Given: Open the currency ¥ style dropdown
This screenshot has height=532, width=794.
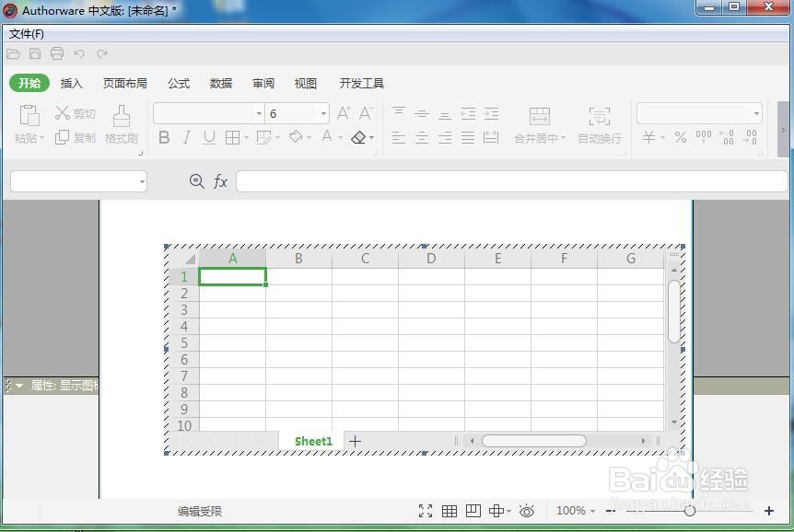Looking at the screenshot, I should 662,138.
